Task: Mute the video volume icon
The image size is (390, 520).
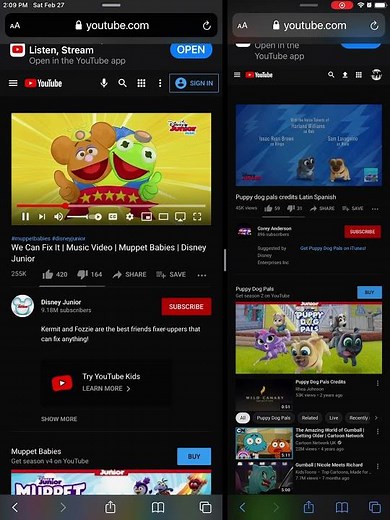Action: click(x=58, y=217)
